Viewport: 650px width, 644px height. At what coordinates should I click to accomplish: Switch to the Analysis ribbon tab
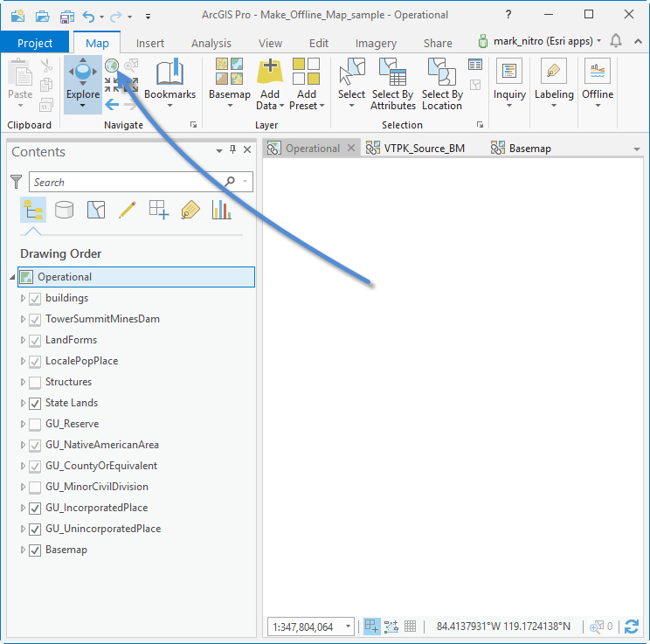(x=211, y=43)
